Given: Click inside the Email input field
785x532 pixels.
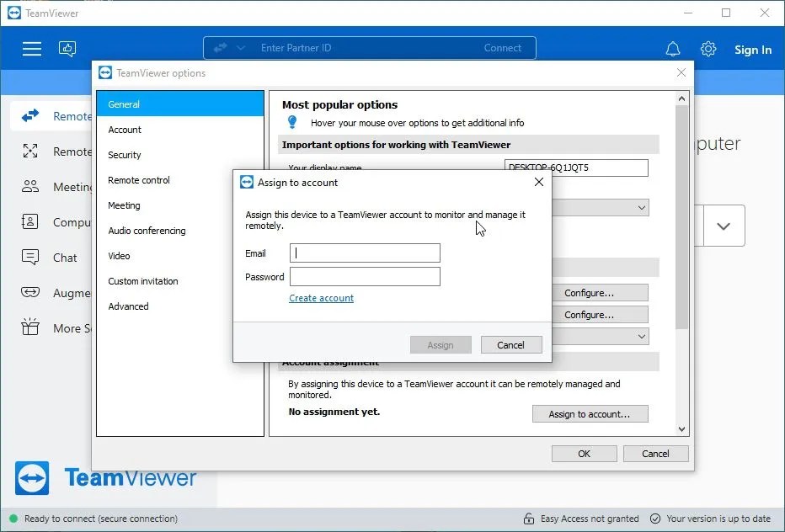Looking at the screenshot, I should point(365,253).
